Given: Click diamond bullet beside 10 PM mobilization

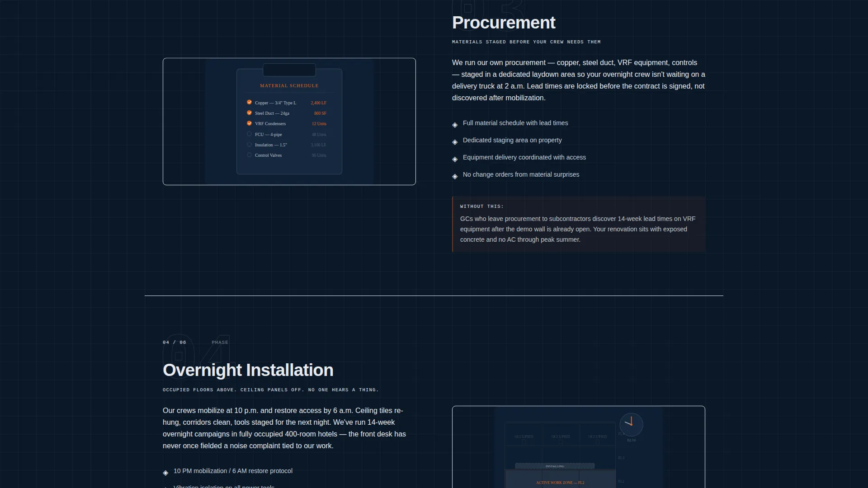Looking at the screenshot, I should tap(165, 473).
